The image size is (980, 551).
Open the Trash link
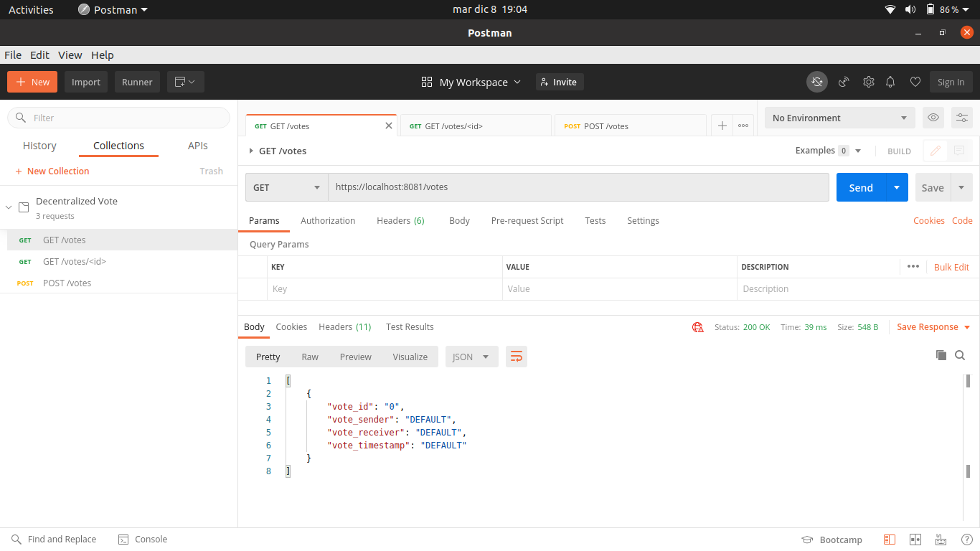(x=212, y=171)
